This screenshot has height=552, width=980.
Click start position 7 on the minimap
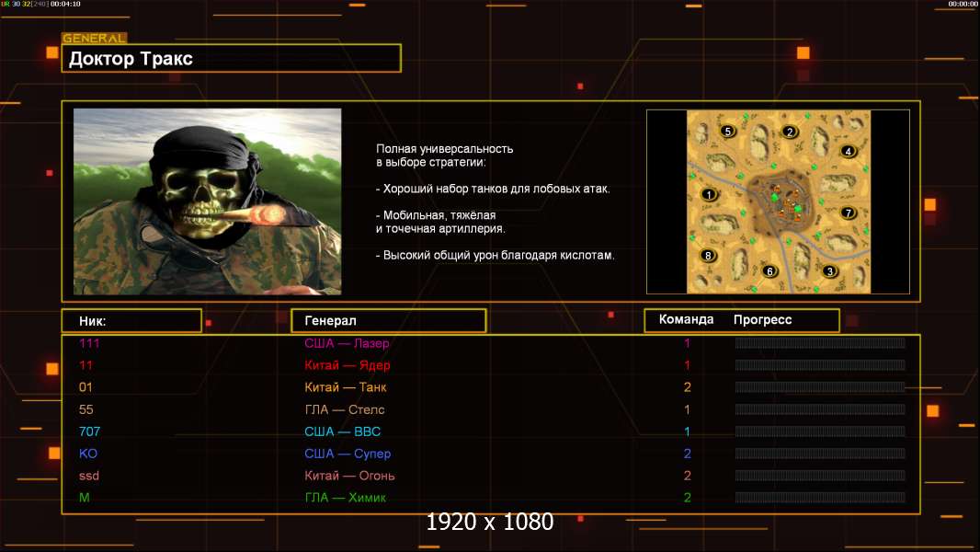(x=849, y=213)
